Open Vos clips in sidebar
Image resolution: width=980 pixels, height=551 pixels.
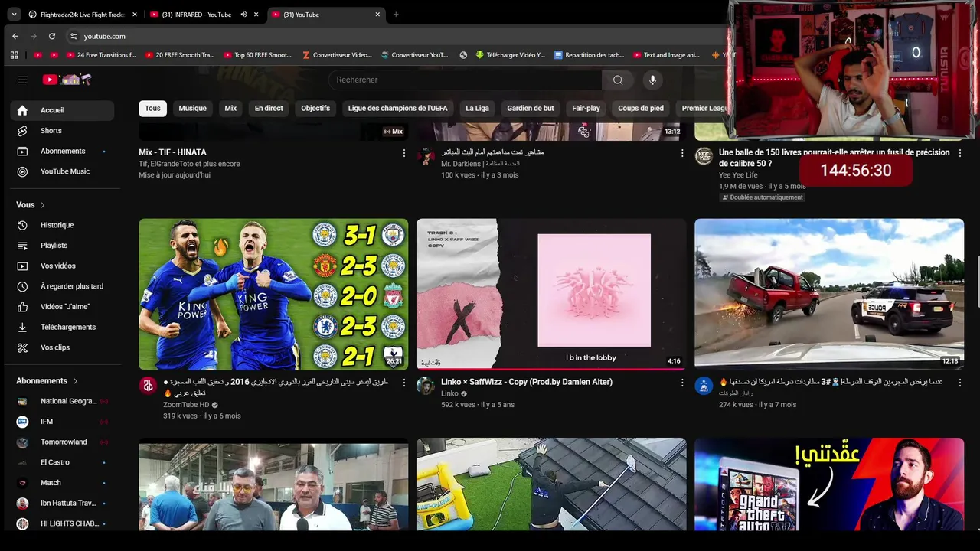(x=62, y=347)
